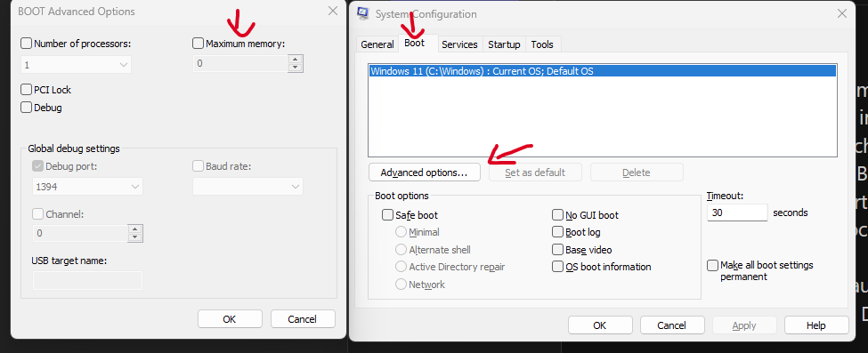Image resolution: width=868 pixels, height=353 pixels.
Task: Select the General tab
Action: pos(377,44)
